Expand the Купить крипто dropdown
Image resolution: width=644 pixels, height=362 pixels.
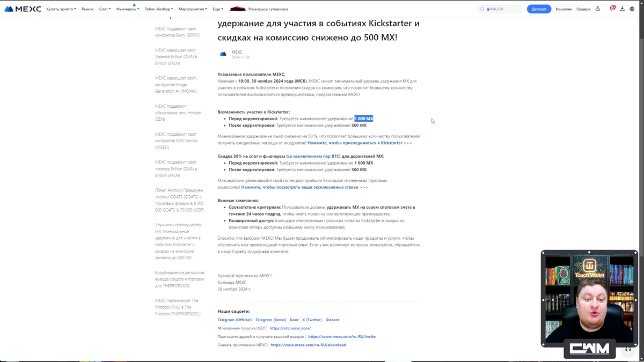tap(61, 9)
